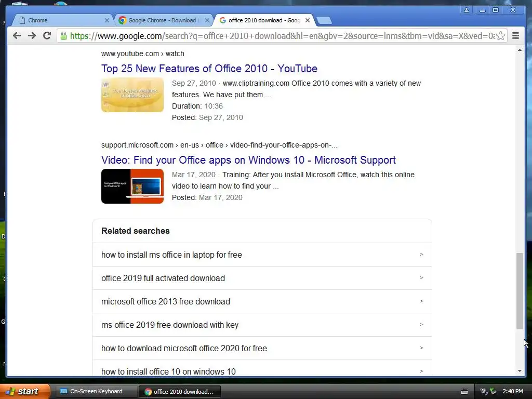This screenshot has width=532, height=399.
Task: Click the keyboard icon in the system tray
Action: click(464, 392)
